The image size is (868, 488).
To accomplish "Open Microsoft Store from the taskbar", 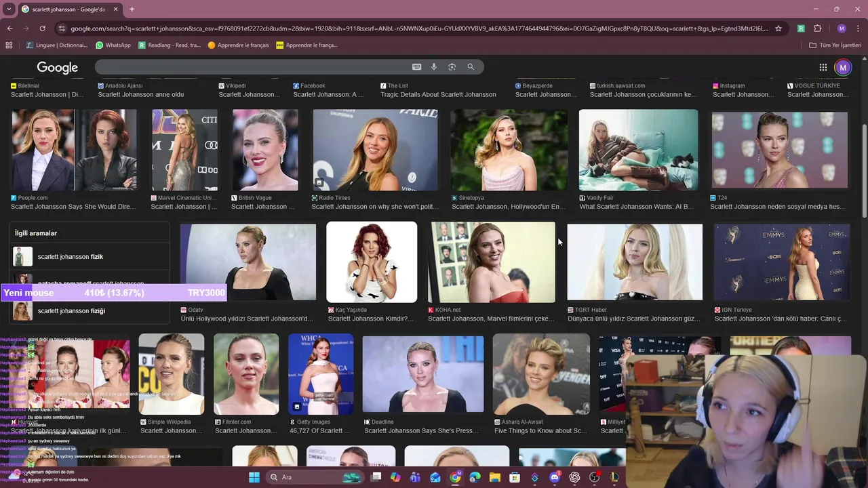I will pyautogui.click(x=515, y=477).
